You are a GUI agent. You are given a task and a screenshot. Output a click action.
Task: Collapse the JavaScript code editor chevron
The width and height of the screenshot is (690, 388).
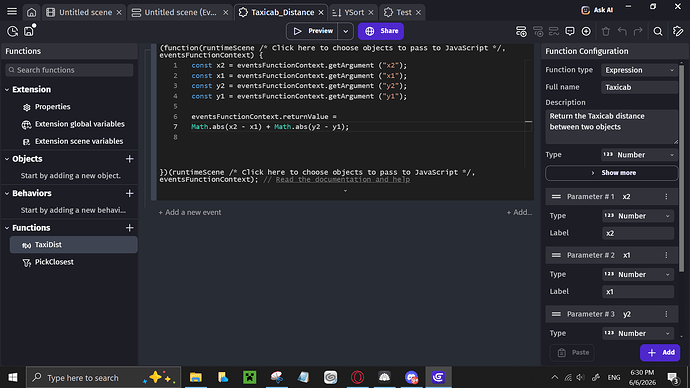pos(345,191)
